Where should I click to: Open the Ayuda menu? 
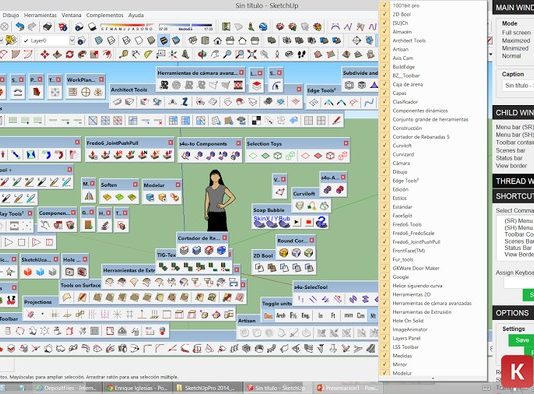click(136, 15)
